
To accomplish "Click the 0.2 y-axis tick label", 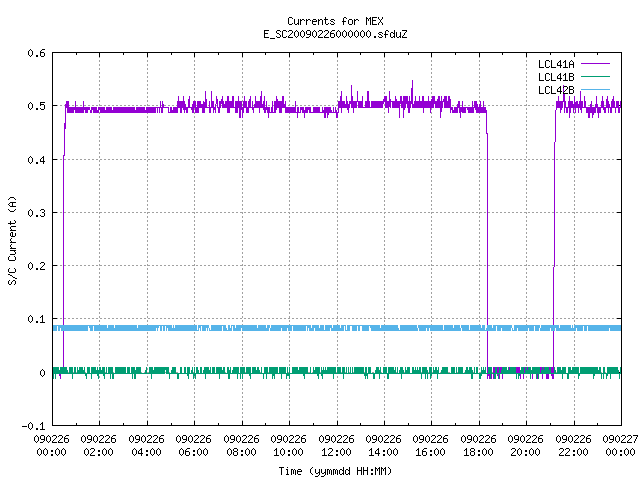I will 36,266.
